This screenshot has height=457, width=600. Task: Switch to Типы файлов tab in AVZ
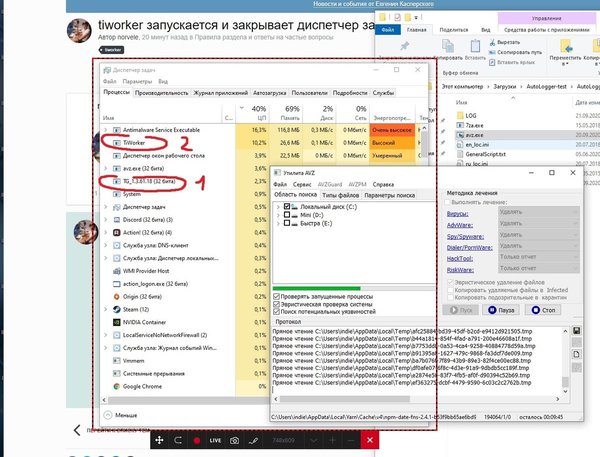[340, 195]
